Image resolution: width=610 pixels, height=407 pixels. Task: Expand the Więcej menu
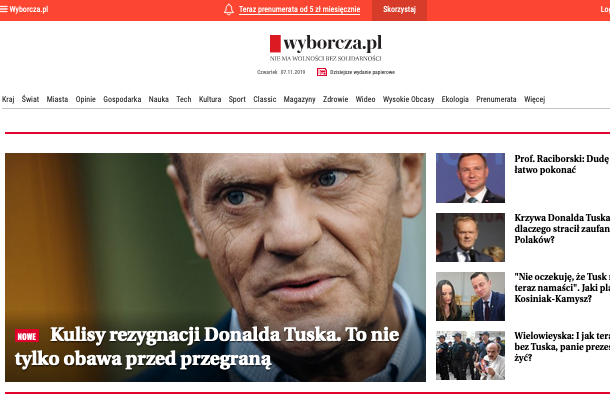tap(535, 99)
